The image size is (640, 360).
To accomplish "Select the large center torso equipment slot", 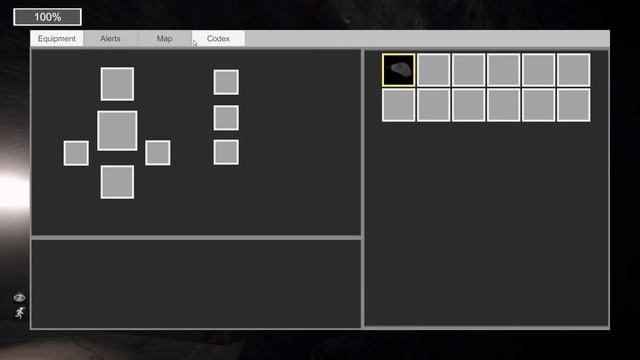I will tap(117, 131).
